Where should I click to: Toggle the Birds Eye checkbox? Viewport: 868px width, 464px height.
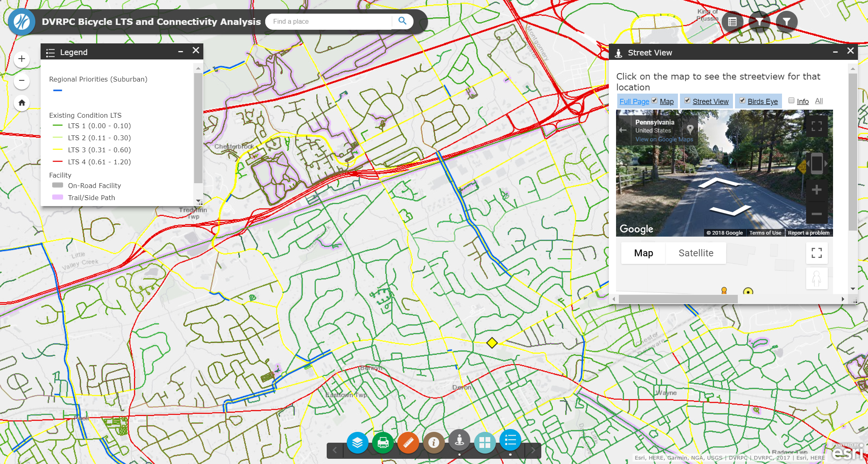[x=742, y=100]
